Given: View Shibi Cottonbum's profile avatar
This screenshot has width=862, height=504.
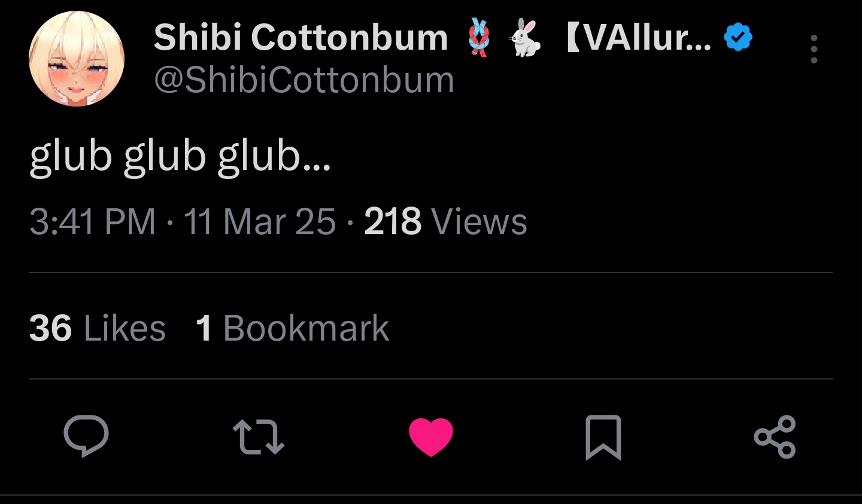Looking at the screenshot, I should (x=77, y=59).
